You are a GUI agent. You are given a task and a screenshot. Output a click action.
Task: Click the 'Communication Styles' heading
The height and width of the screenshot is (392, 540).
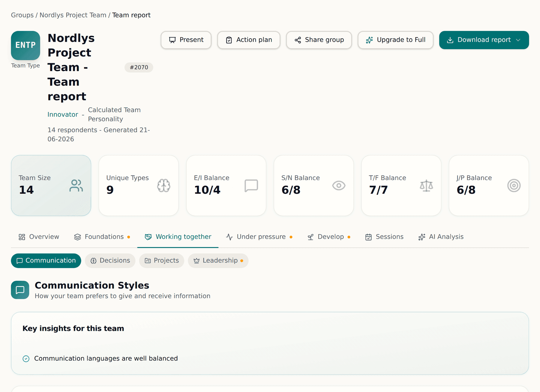pyautogui.click(x=92, y=286)
